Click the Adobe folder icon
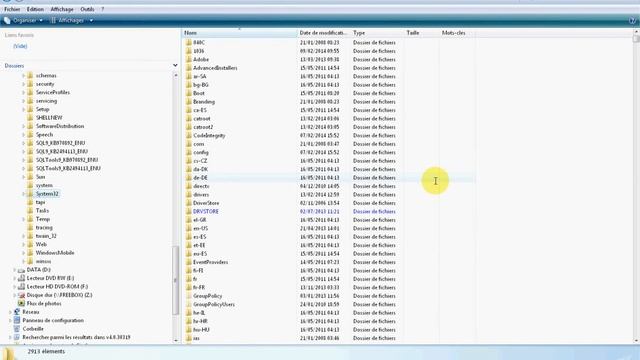This screenshot has width=640, height=360. [x=188, y=59]
